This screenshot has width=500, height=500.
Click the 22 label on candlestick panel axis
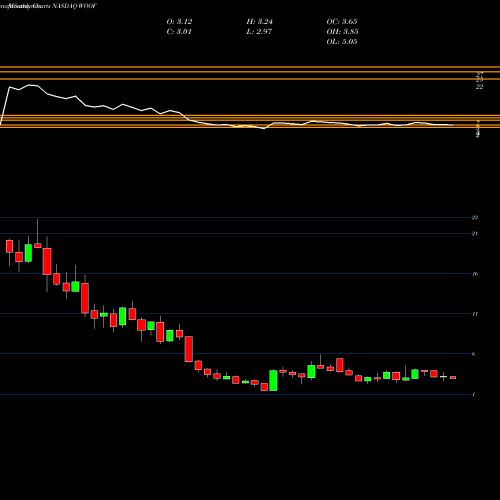pos(475,218)
